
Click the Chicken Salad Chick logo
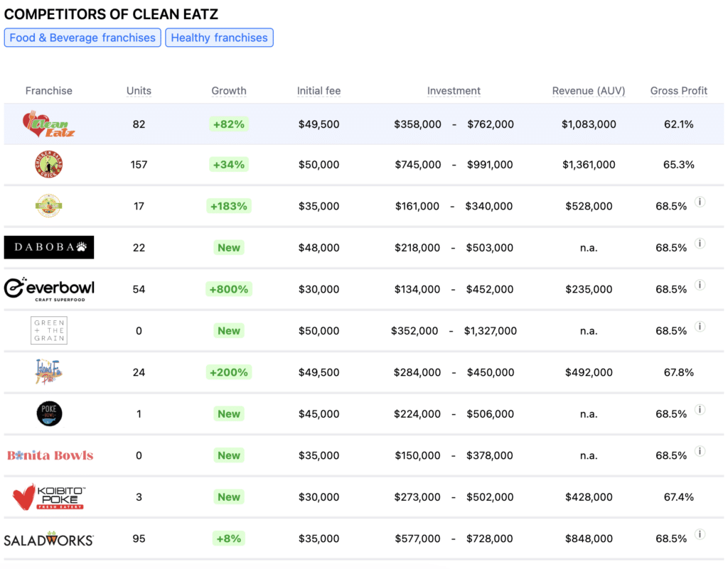click(49, 165)
